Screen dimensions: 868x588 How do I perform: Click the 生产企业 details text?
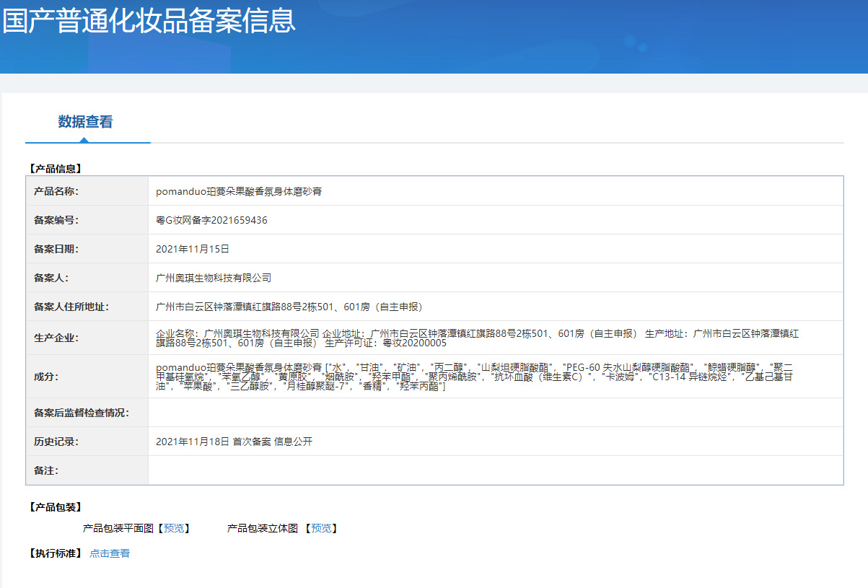476,338
